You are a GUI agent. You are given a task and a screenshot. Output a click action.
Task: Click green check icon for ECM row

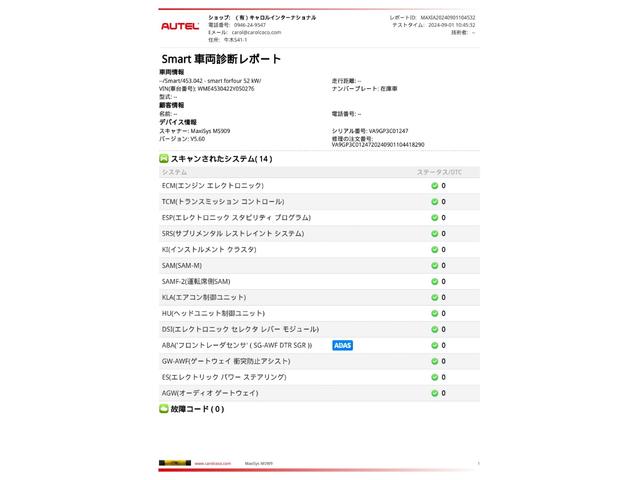[x=435, y=186]
